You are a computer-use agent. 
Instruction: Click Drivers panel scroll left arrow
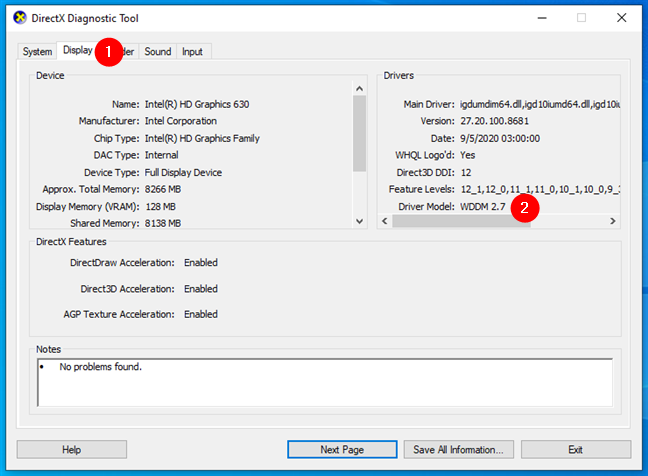(385, 221)
